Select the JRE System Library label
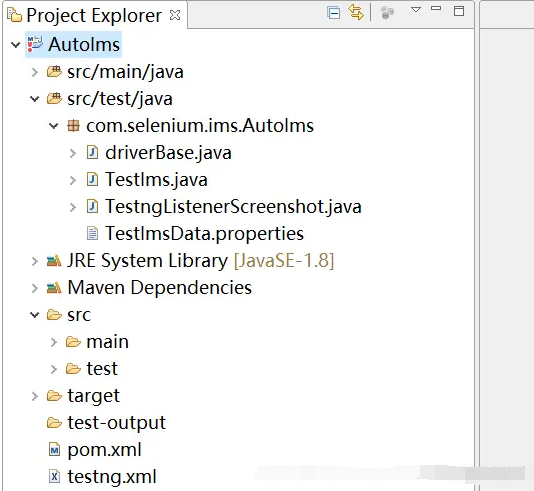The height and width of the screenshot is (491, 534). [201, 261]
